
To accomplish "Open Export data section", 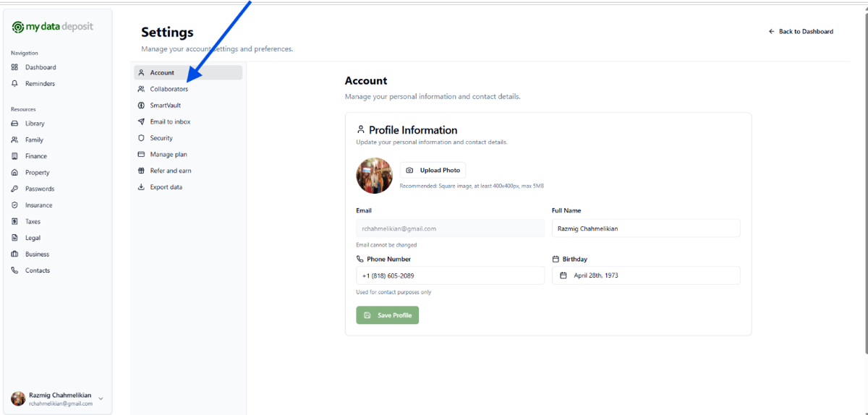I will click(x=188, y=187).
